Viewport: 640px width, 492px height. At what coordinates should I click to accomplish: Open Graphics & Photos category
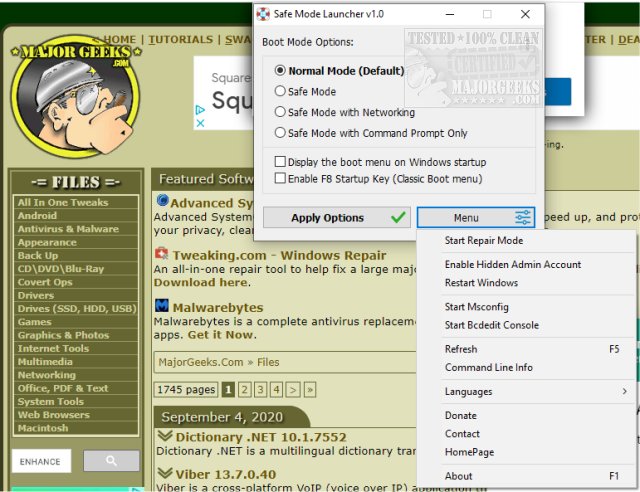tap(76, 335)
